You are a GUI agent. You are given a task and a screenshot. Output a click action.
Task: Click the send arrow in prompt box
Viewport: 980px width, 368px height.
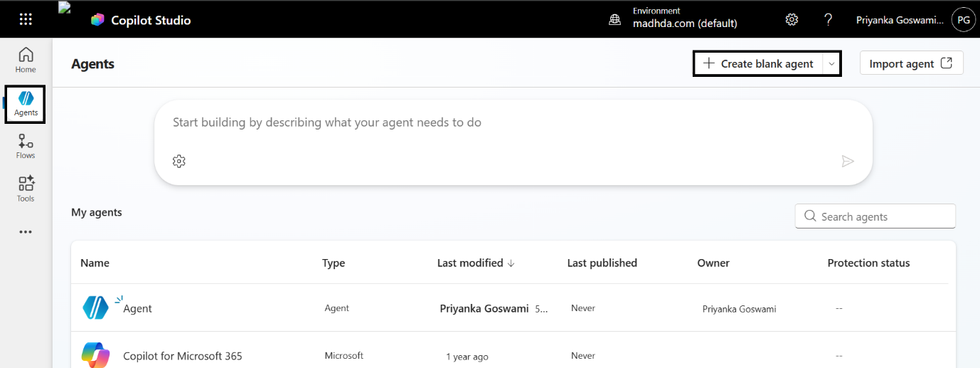(x=848, y=162)
